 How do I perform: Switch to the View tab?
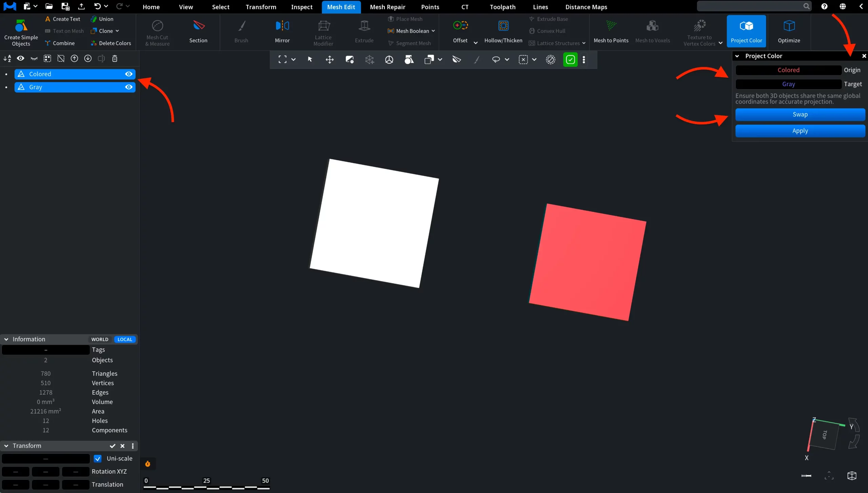coord(186,7)
